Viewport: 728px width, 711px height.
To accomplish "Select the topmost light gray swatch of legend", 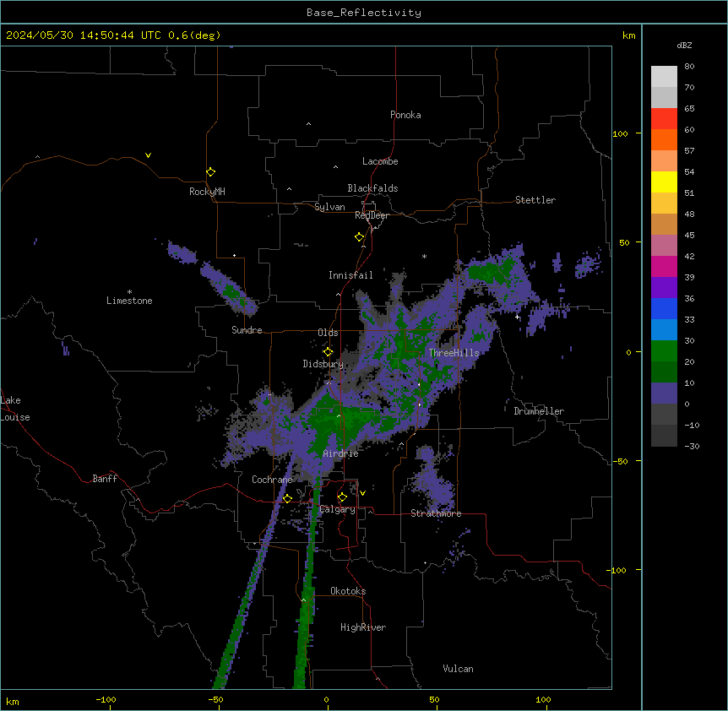I will pos(664,77).
